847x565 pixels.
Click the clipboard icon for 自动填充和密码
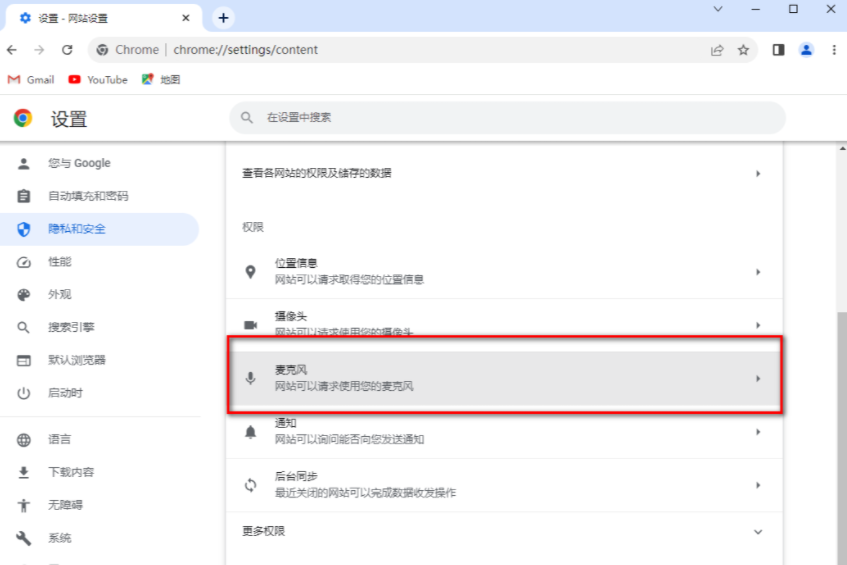click(x=23, y=196)
